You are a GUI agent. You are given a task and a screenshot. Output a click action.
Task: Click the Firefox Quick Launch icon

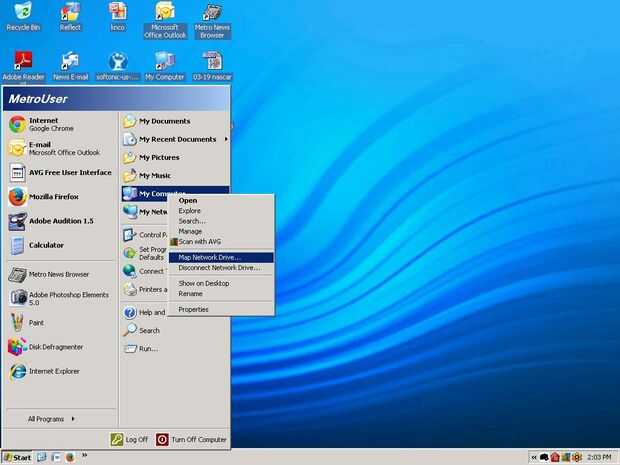(x=70, y=457)
